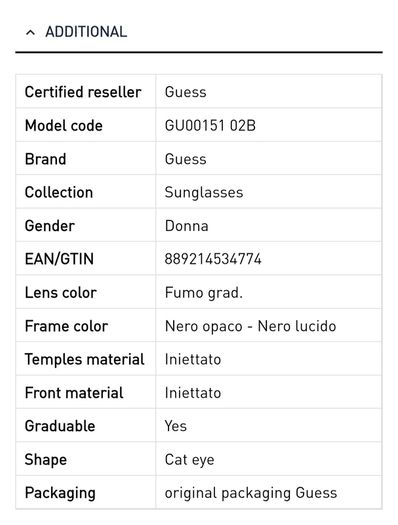
Task: Click the Certified reseller row label
Action: (x=83, y=92)
